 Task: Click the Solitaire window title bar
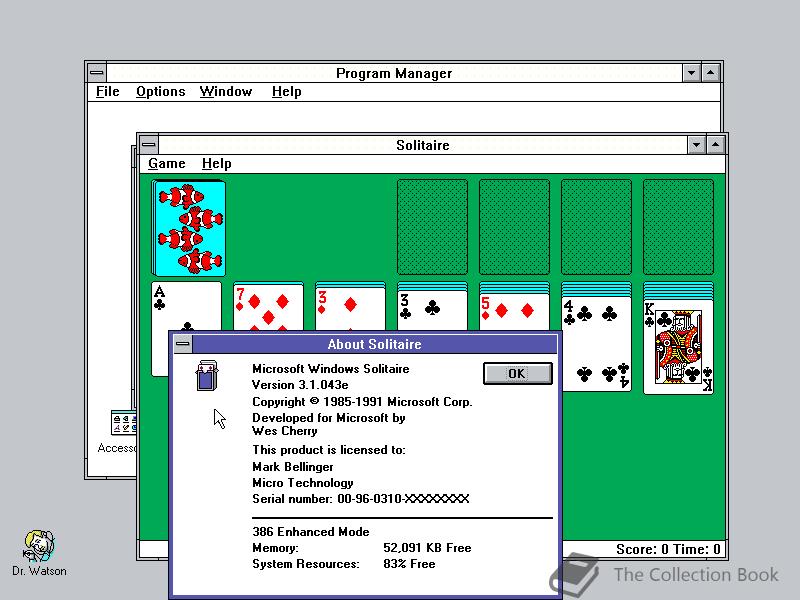(x=423, y=145)
